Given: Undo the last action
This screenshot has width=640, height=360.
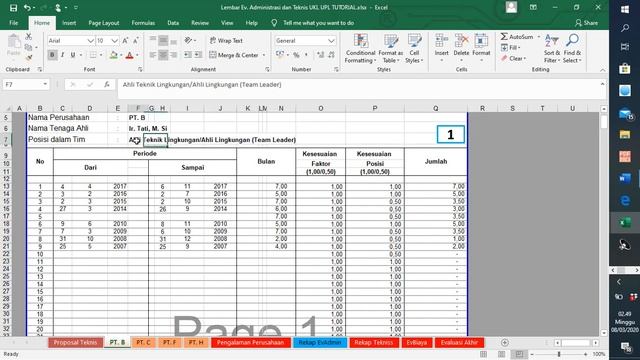Looking at the screenshot, I should pos(27,8).
